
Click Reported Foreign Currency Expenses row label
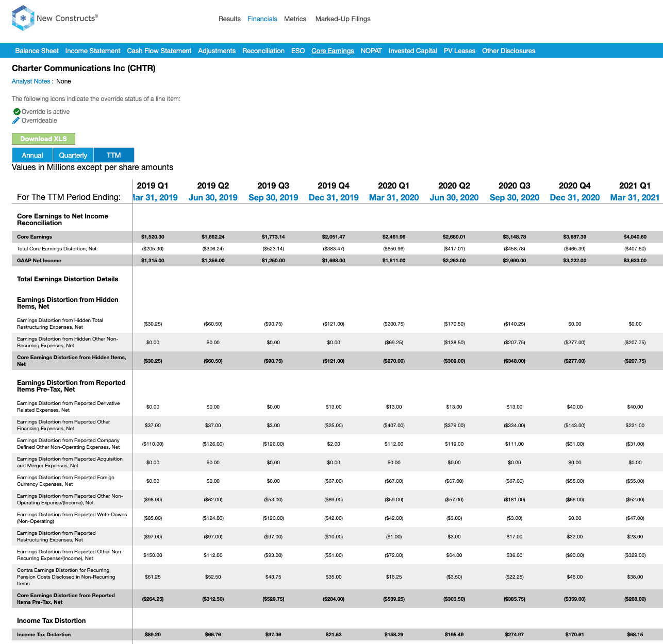(x=65, y=481)
